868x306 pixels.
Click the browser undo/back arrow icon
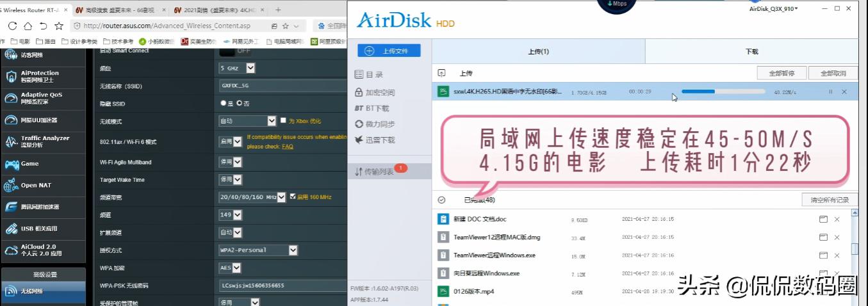43,26
